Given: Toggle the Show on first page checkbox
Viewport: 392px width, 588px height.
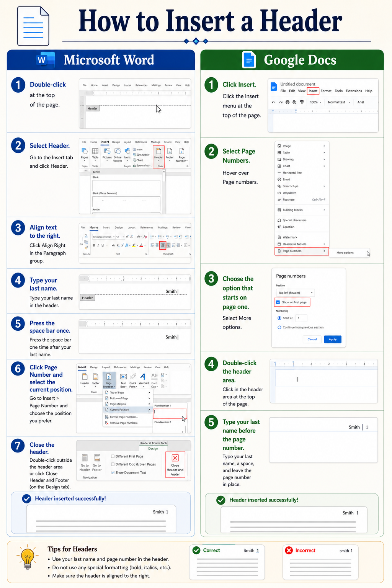Looking at the screenshot, I should click(x=278, y=302).
